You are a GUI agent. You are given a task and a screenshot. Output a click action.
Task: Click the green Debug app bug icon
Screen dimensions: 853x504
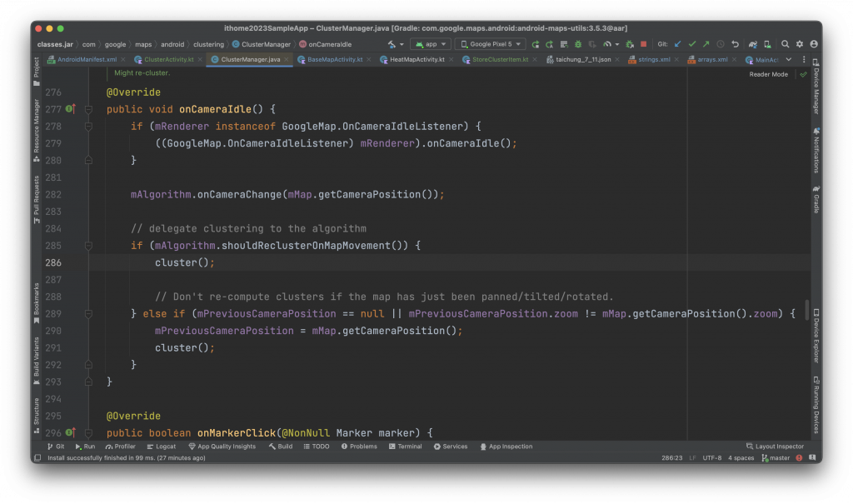578,44
